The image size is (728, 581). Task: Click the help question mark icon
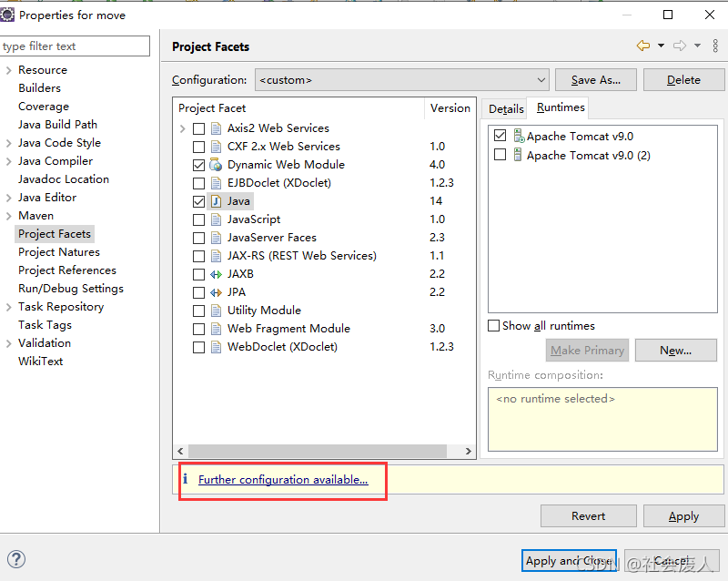tap(16, 559)
